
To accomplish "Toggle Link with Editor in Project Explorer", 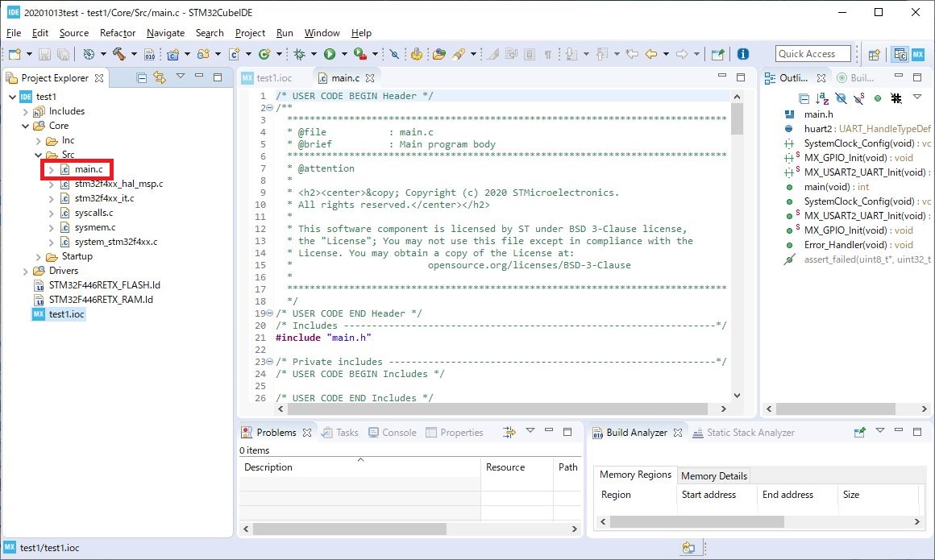I will [159, 77].
